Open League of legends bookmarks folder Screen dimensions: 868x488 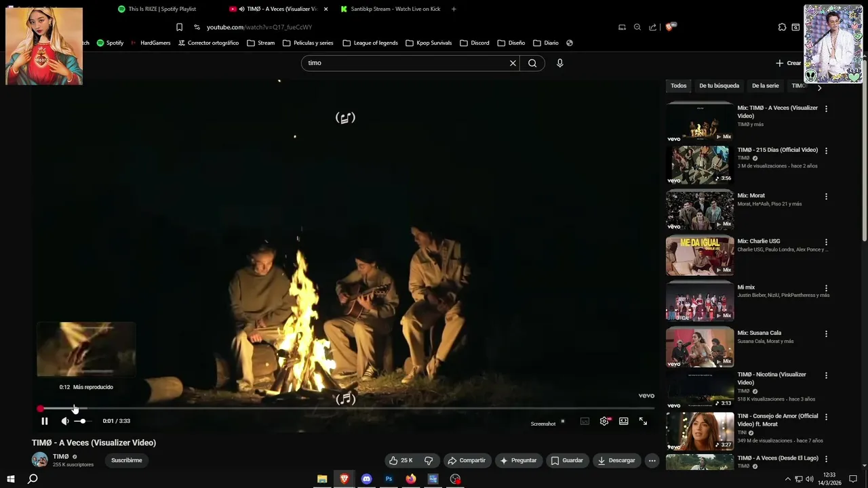point(370,43)
